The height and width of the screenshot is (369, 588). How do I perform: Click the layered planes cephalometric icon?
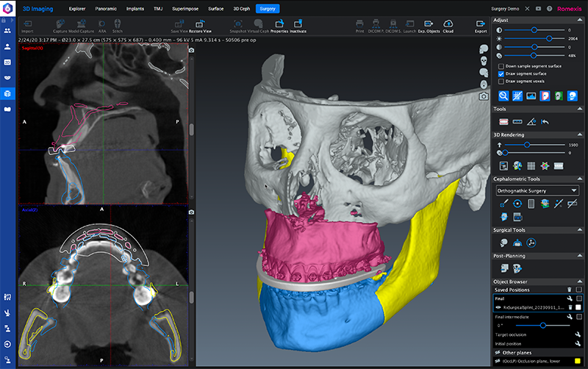545,204
